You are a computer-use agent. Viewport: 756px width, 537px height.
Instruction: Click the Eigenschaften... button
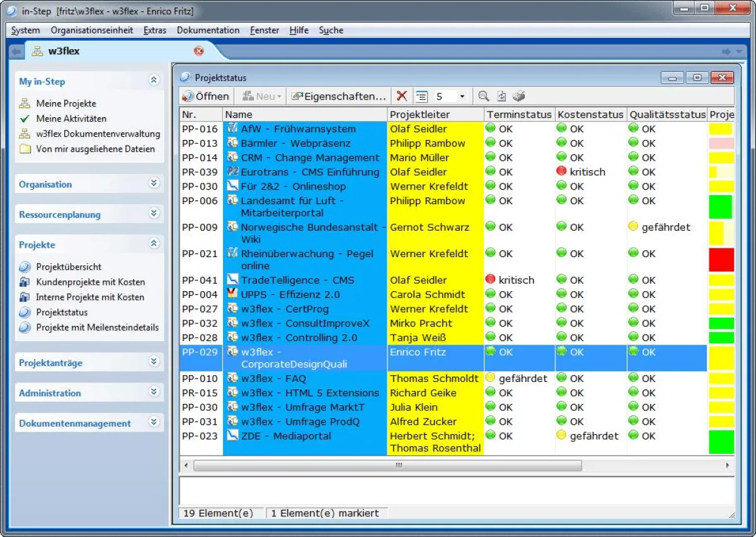click(339, 96)
